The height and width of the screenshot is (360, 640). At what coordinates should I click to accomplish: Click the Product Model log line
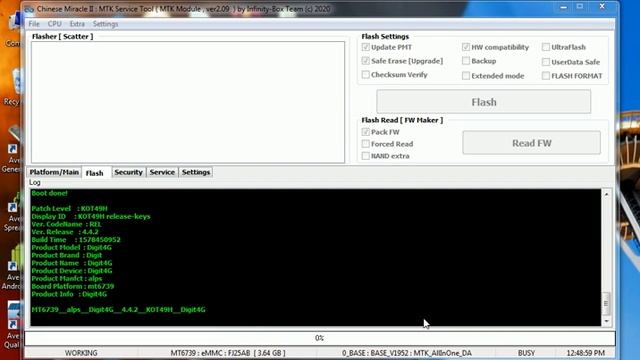(71, 247)
